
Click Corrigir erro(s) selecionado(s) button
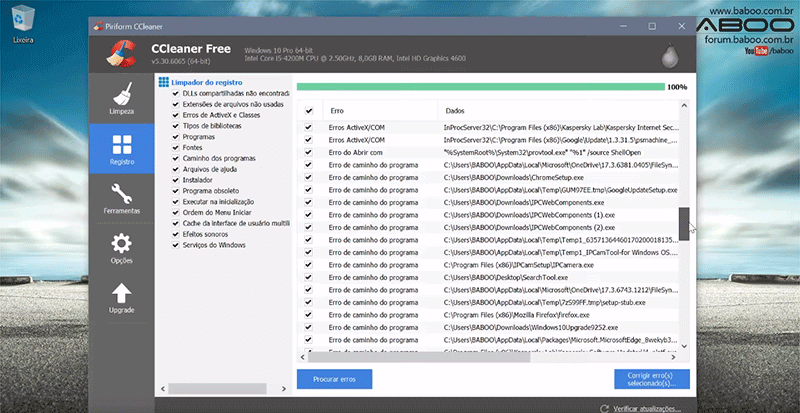[652, 379]
